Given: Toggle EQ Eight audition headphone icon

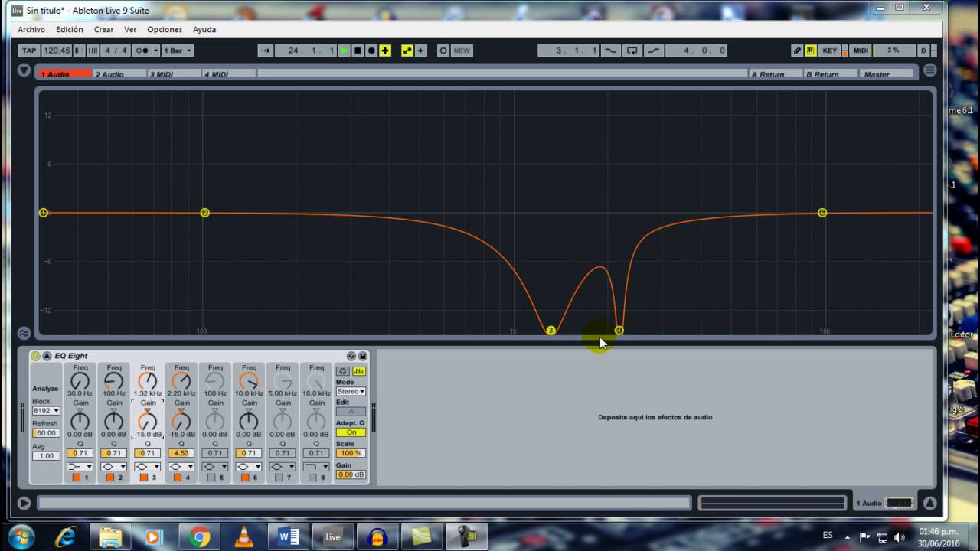Looking at the screenshot, I should (x=343, y=371).
